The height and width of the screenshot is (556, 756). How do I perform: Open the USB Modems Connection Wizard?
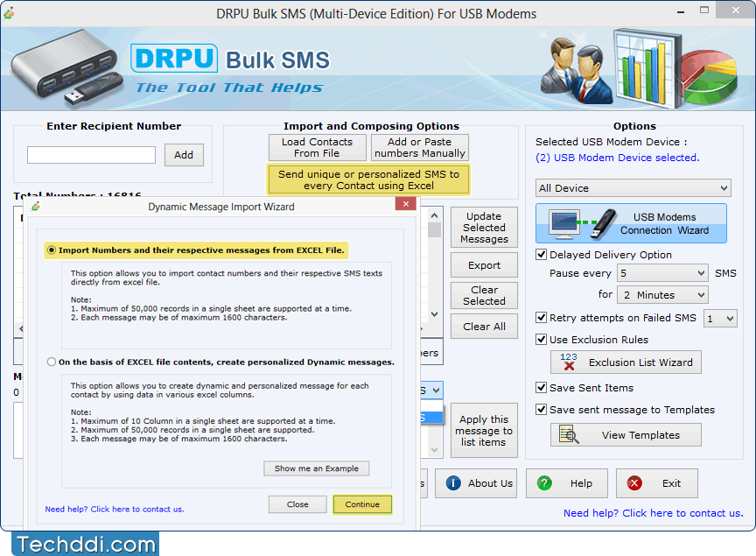[x=631, y=223]
